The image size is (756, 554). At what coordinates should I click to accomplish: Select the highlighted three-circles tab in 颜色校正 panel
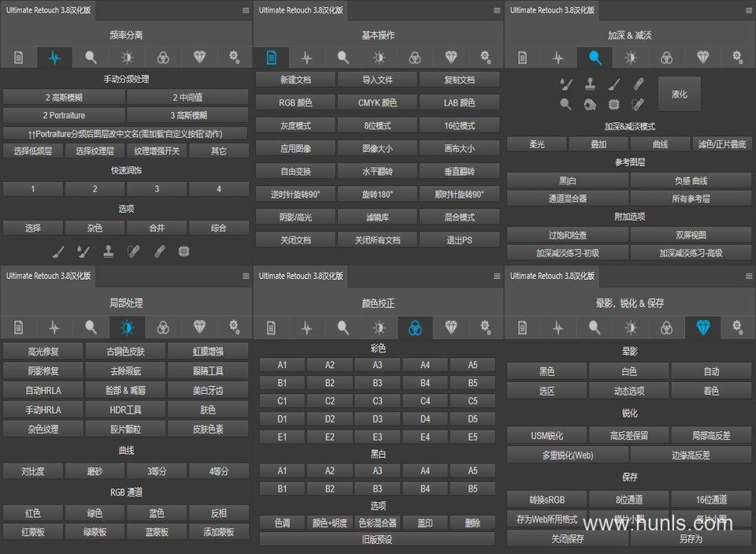point(415,328)
